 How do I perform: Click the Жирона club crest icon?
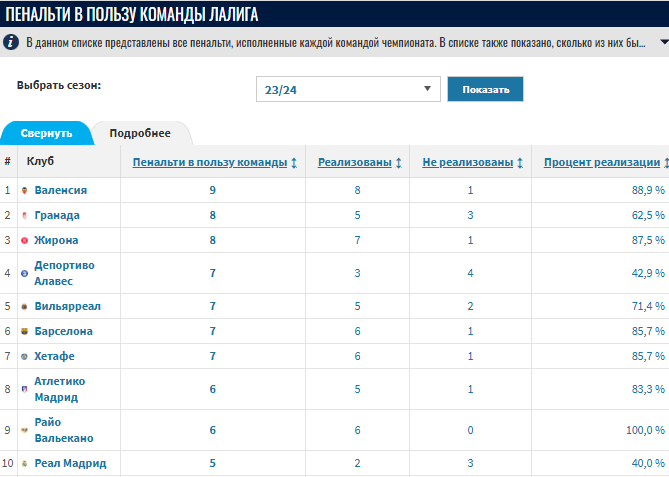click(24, 241)
